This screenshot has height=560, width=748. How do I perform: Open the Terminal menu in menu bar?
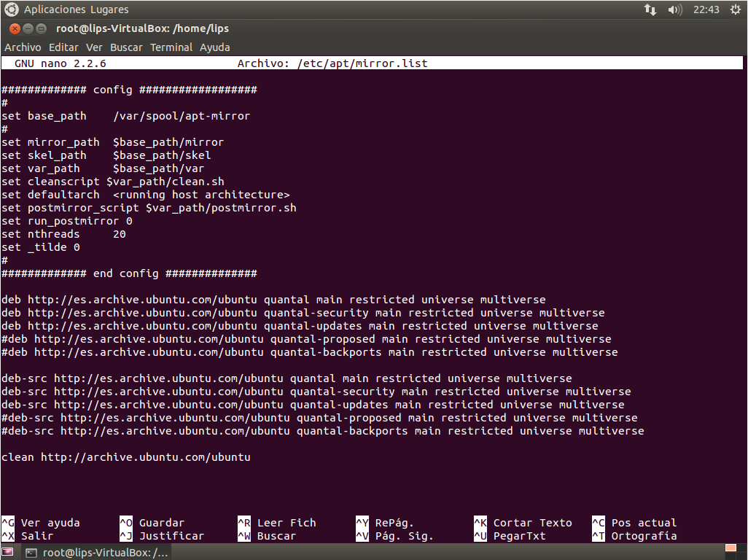pyautogui.click(x=171, y=47)
